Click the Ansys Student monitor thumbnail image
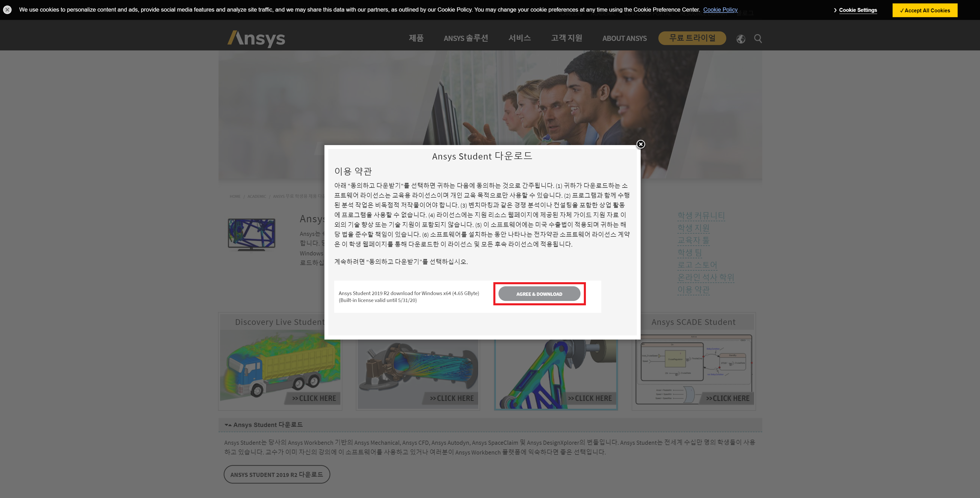 pos(251,234)
